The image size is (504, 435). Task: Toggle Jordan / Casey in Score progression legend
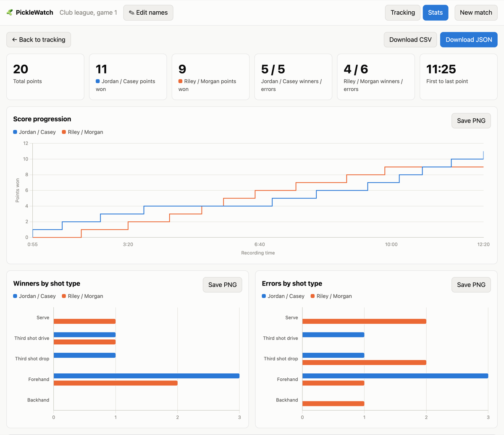coord(34,132)
